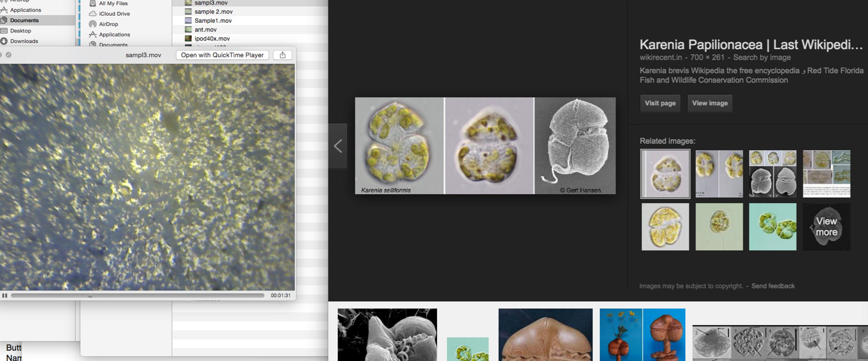Open the black-and-white electron microscope result image
868x361 pixels.
tap(387, 334)
